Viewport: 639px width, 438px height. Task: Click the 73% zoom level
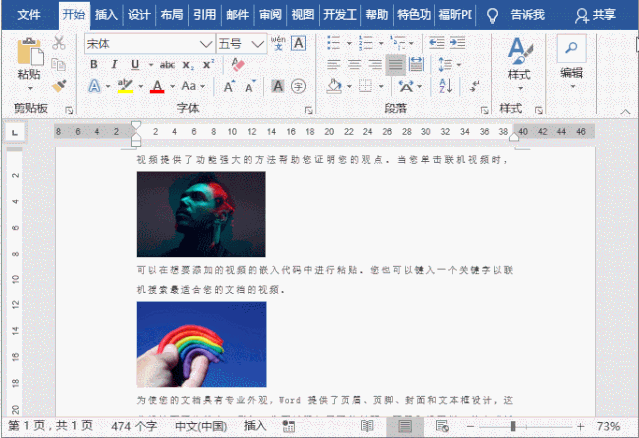click(x=608, y=427)
